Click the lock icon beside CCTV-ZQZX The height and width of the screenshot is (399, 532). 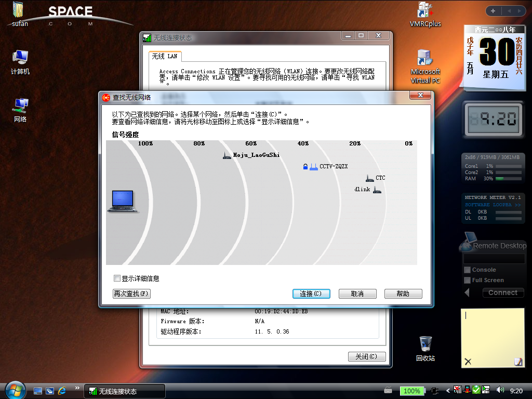[305, 167]
